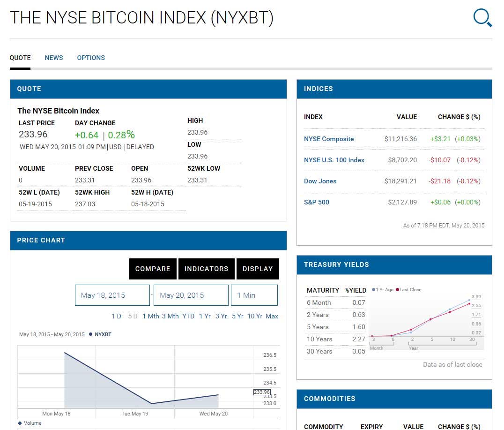Click the COMMODITIES panel header

coord(394,399)
